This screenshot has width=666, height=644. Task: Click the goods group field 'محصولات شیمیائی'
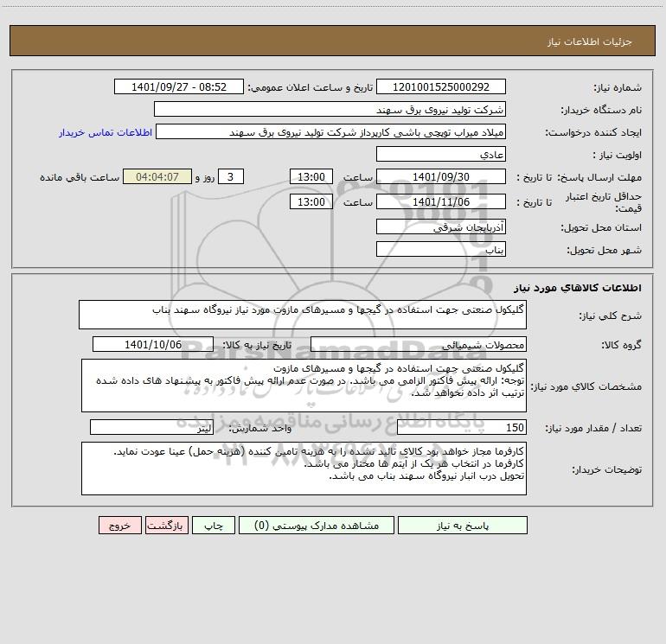[x=419, y=344]
